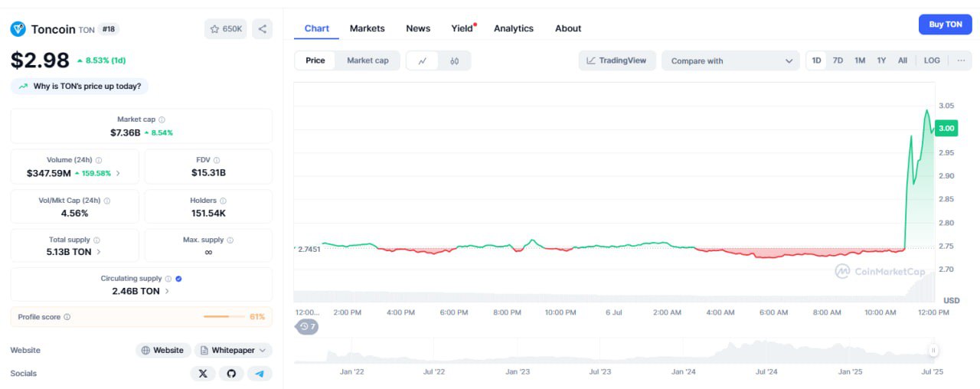Image resolution: width=980 pixels, height=389 pixels.
Task: Open the About tab
Action: 568,28
